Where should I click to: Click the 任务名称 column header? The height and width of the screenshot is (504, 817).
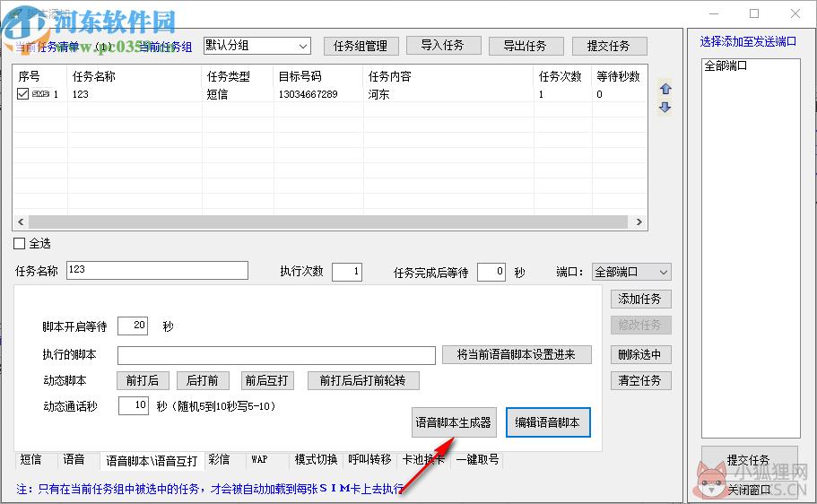[135, 76]
